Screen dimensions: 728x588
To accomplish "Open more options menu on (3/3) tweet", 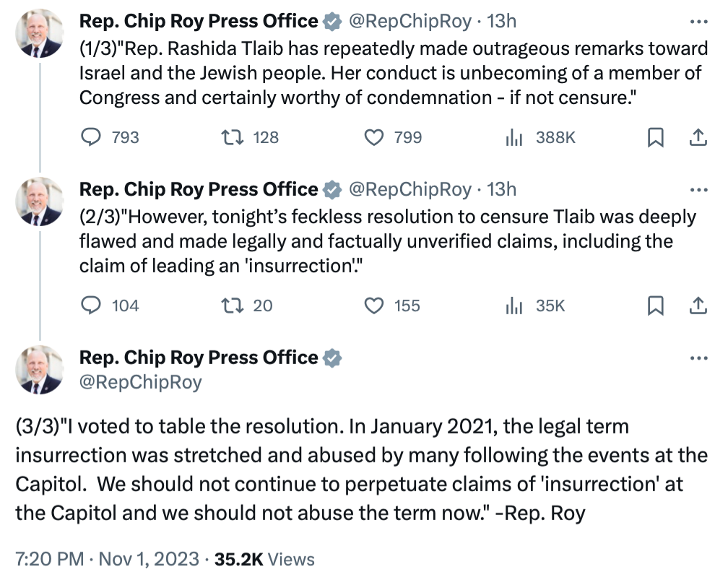I will click(699, 358).
